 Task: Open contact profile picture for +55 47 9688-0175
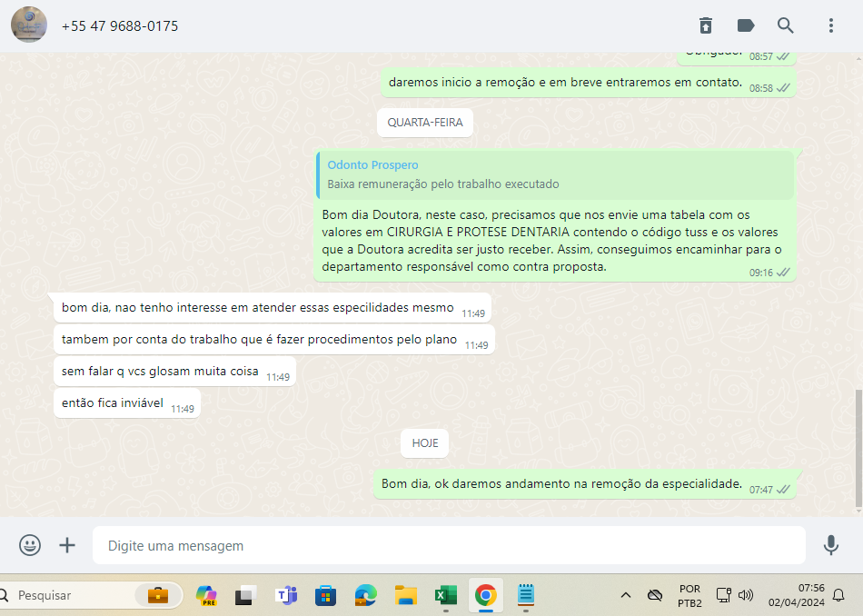click(29, 25)
